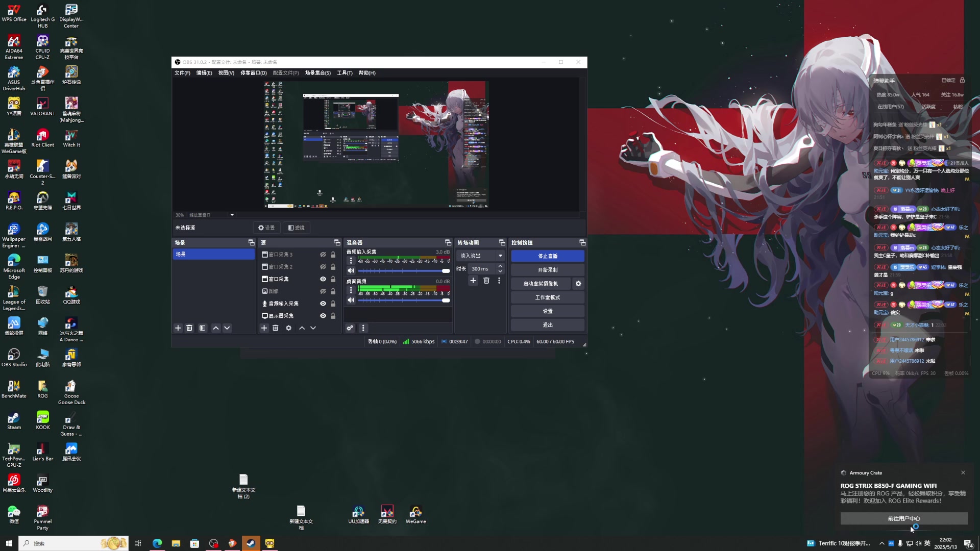This screenshot has height=551, width=980.
Task: Unlock the 窗口采集 3 source
Action: (x=333, y=255)
